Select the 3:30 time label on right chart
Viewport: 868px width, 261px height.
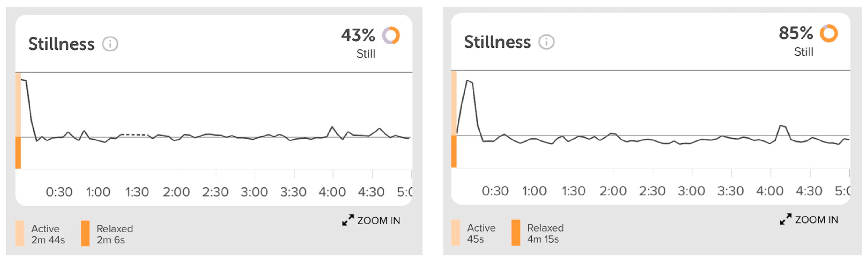click(730, 191)
